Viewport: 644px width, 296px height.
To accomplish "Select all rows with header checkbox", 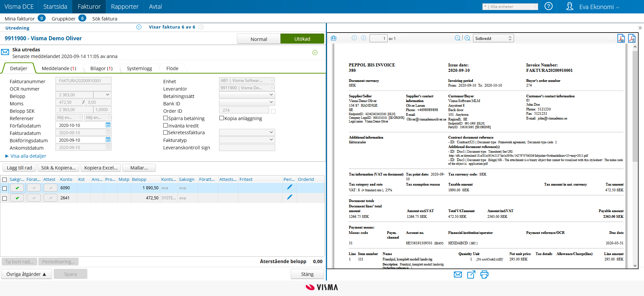I will tap(5, 180).
